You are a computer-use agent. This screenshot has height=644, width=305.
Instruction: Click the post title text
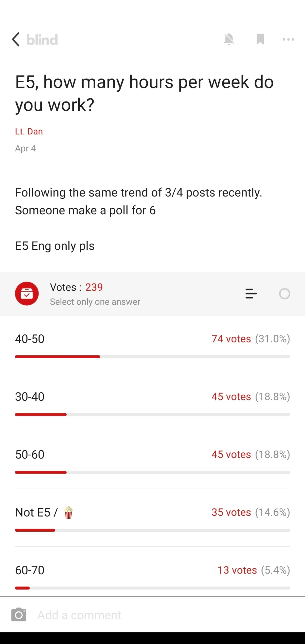(x=144, y=93)
